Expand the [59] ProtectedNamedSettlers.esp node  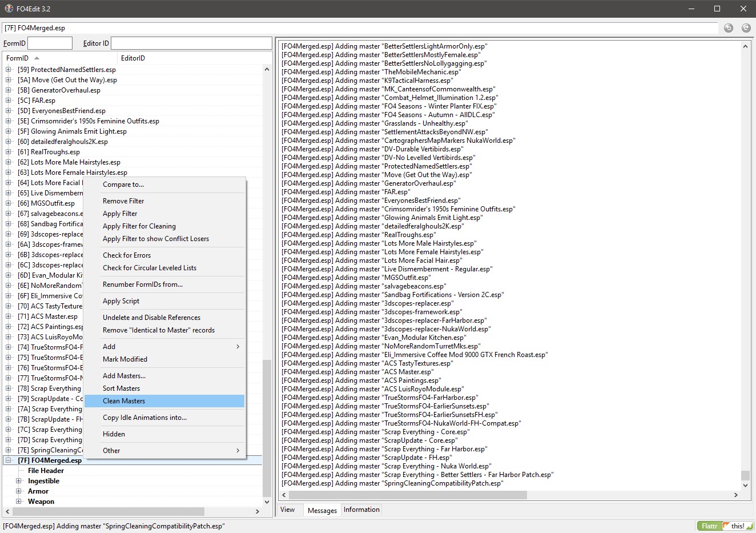pos(9,70)
